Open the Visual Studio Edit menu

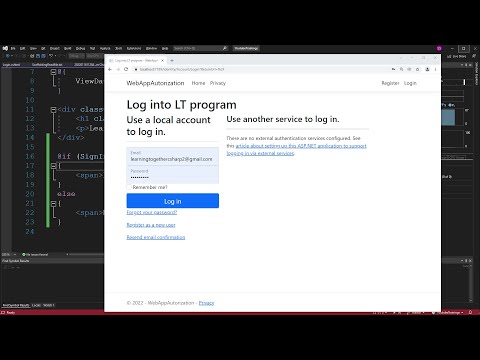pos(23,48)
